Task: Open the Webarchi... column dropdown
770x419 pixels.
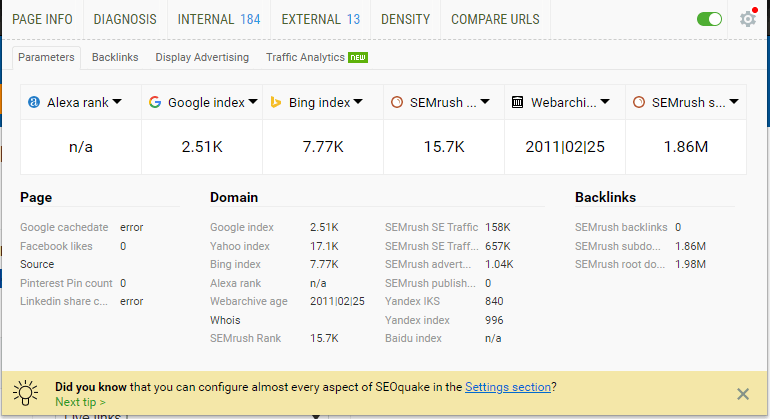Action: (605, 102)
